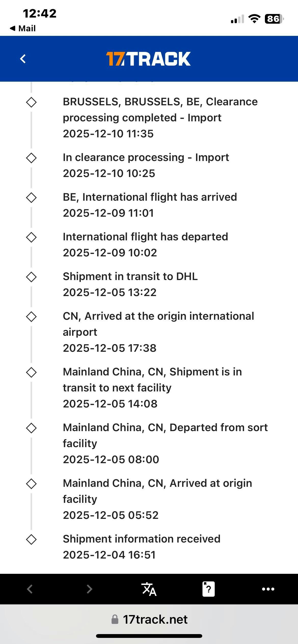Viewport: 298px width, 644px height.
Task: Tap the 17TRACK logo
Action: click(x=148, y=59)
